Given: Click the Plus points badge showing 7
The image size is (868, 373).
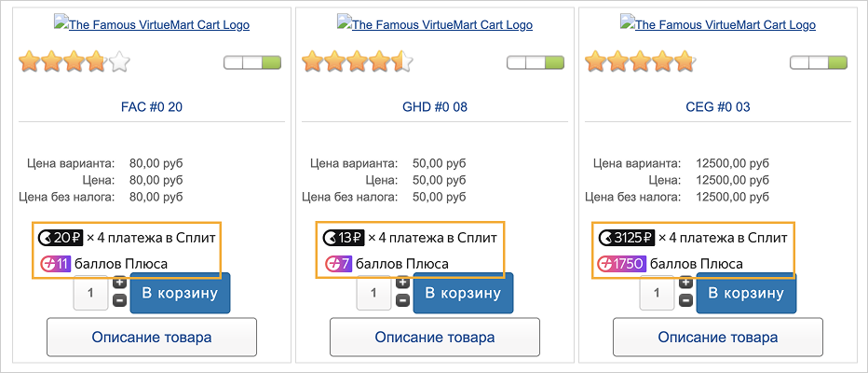Looking at the screenshot, I should [x=338, y=264].
